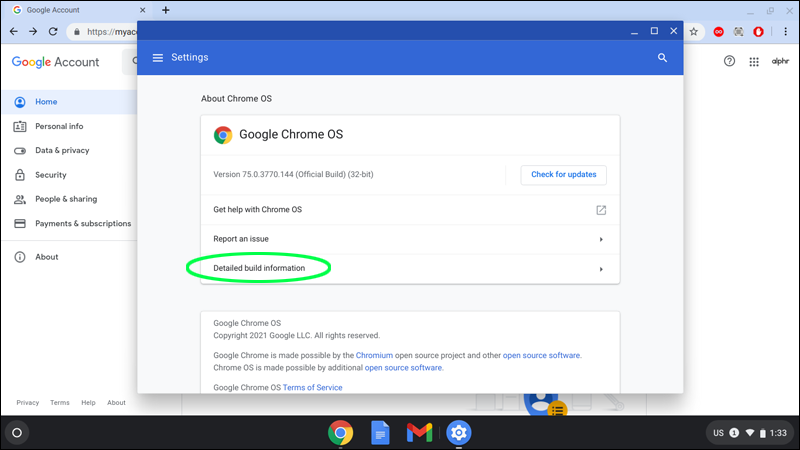Open the Google apps grid
This screenshot has height=450, width=800.
(x=753, y=61)
